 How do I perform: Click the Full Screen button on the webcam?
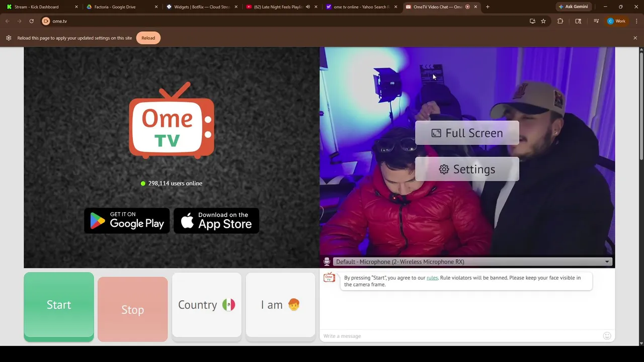[x=467, y=133]
